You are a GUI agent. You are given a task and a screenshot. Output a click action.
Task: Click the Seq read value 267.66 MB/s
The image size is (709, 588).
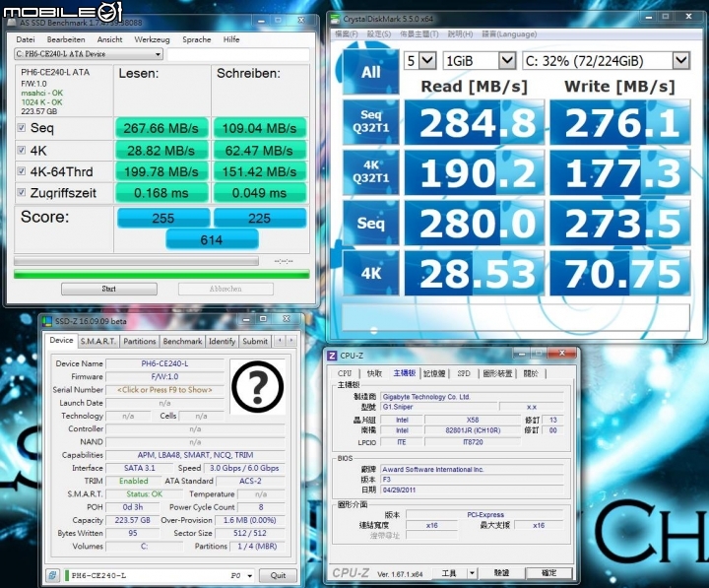coord(161,128)
